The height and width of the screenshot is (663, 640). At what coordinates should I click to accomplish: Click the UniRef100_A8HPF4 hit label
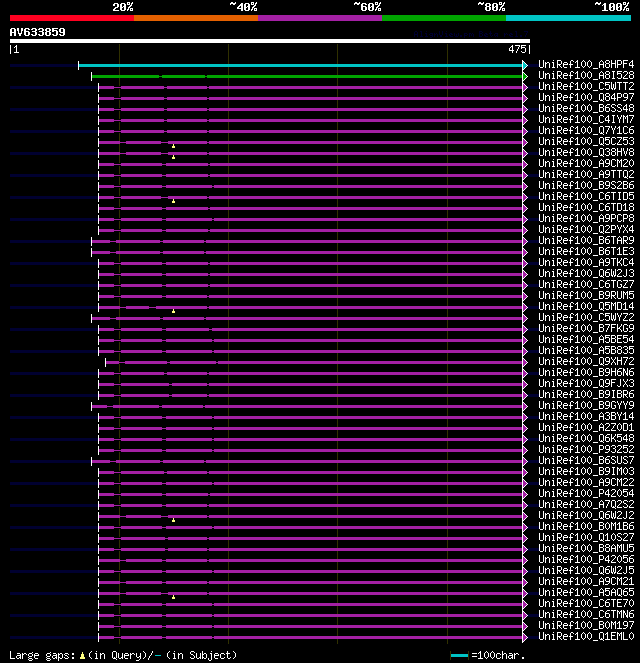tap(586, 64)
